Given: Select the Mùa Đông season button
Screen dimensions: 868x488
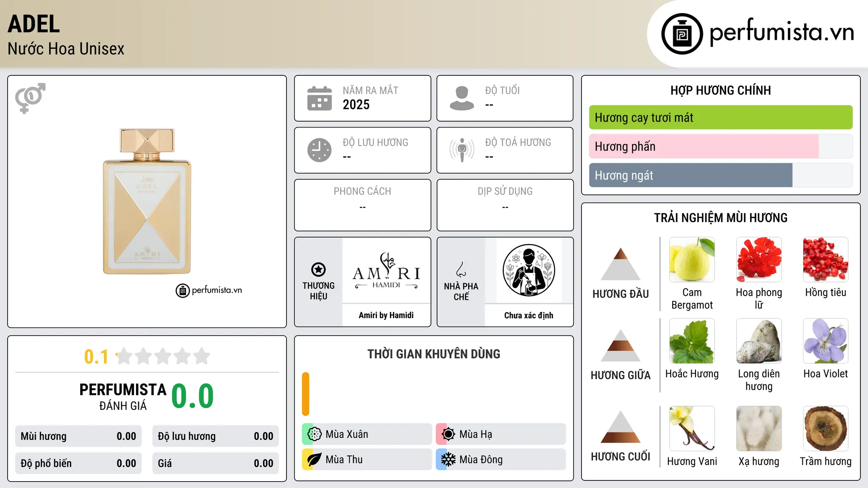Looking at the screenshot, I should point(501,460).
